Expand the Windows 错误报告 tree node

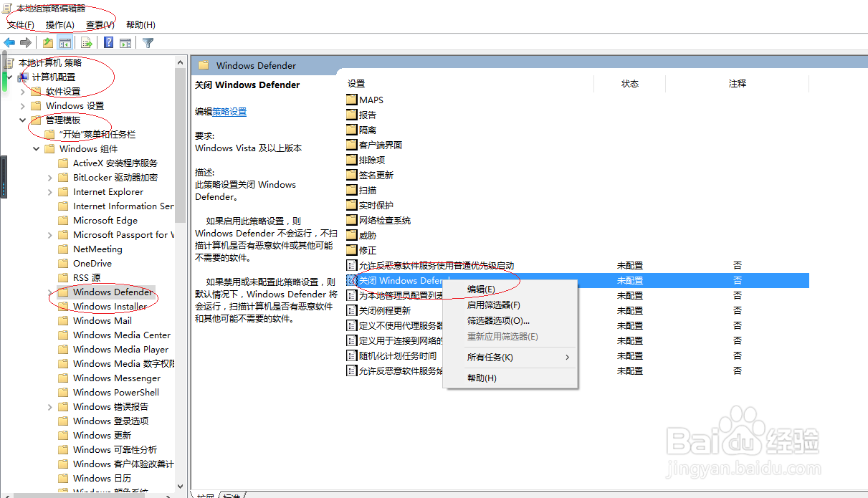pos(49,406)
